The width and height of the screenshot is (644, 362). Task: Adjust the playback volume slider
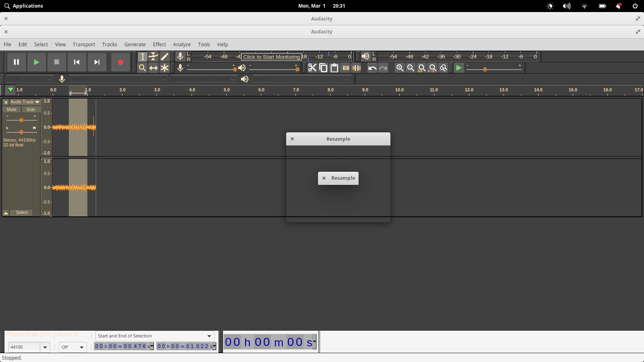(274, 69)
